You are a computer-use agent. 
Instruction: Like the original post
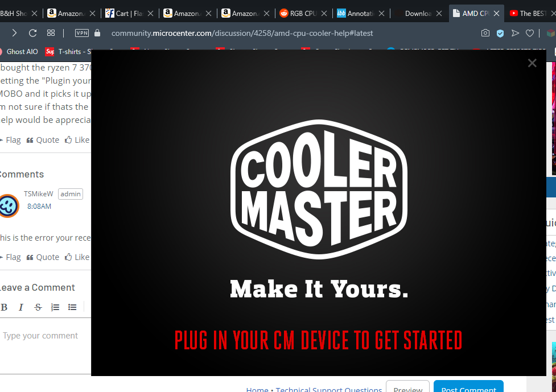[x=77, y=140]
